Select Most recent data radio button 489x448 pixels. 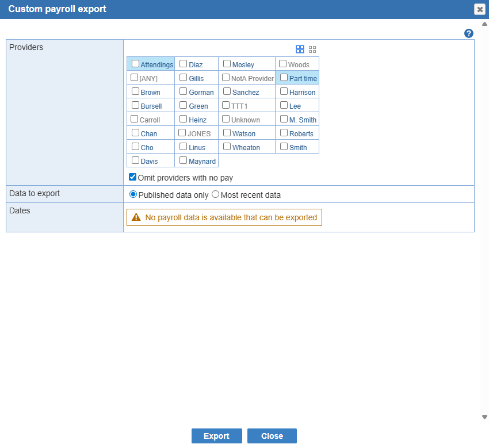click(216, 194)
